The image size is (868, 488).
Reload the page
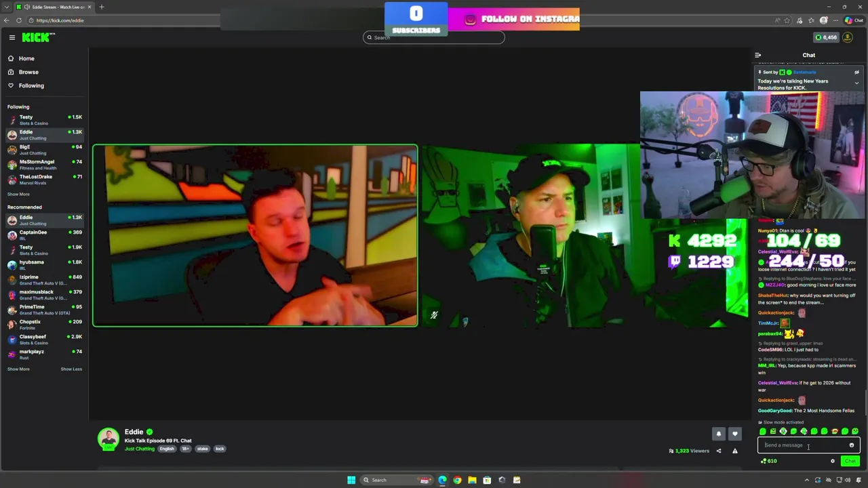(x=19, y=20)
